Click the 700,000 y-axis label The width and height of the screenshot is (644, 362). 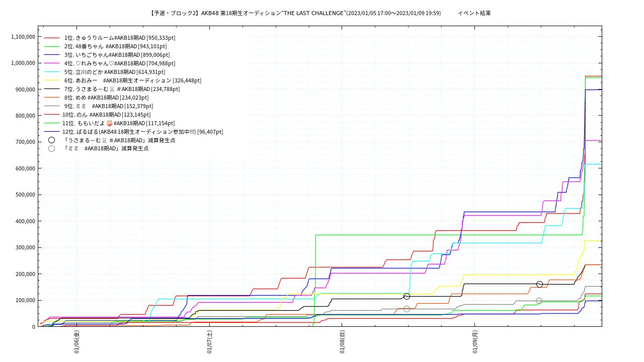26,142
